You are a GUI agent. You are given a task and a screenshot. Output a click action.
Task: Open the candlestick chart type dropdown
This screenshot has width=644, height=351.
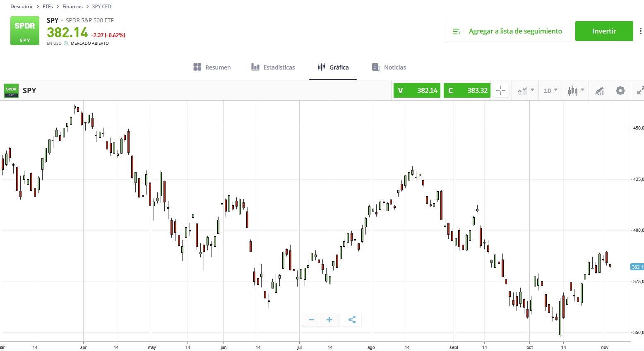coord(576,90)
